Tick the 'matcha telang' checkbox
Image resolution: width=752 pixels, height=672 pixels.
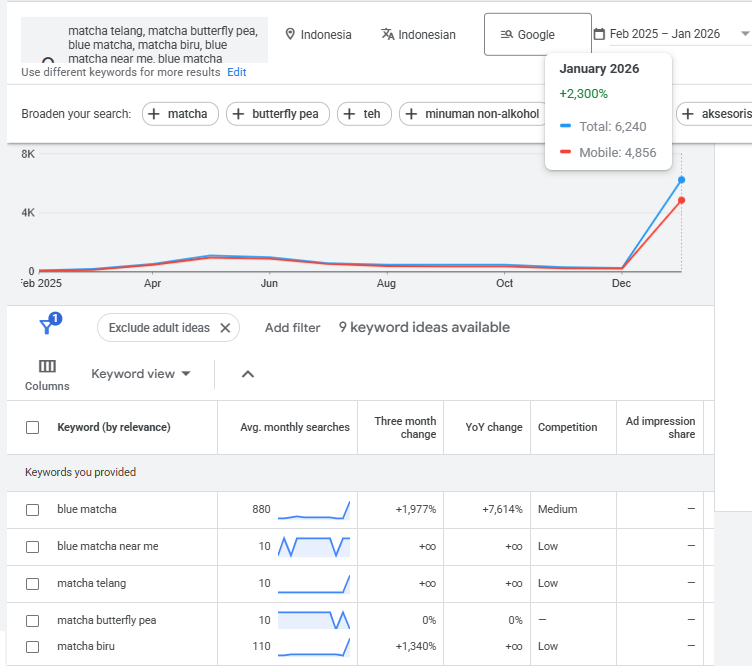pyautogui.click(x=33, y=584)
